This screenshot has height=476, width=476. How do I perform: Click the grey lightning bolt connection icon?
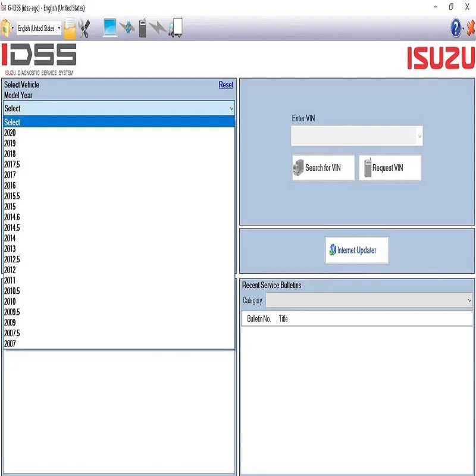tap(157, 28)
